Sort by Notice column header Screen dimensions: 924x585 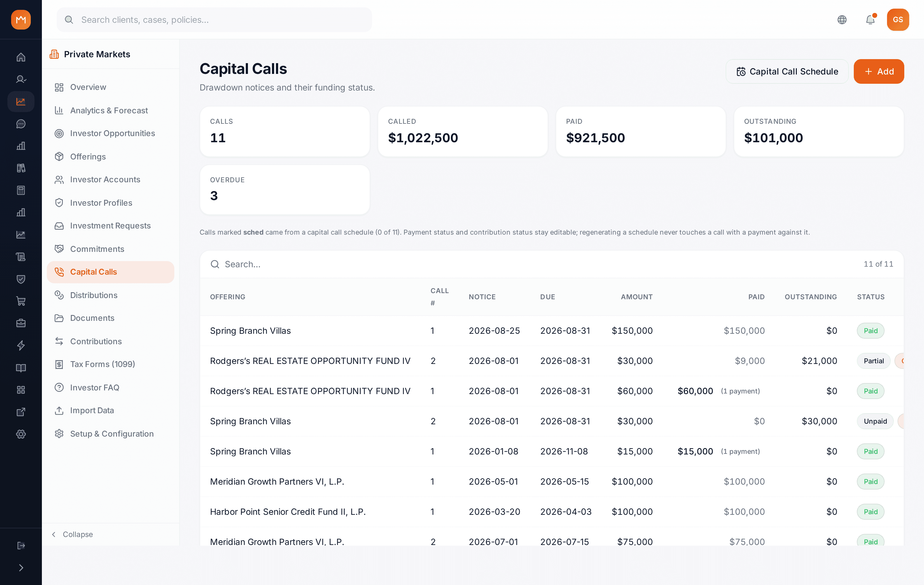482,297
